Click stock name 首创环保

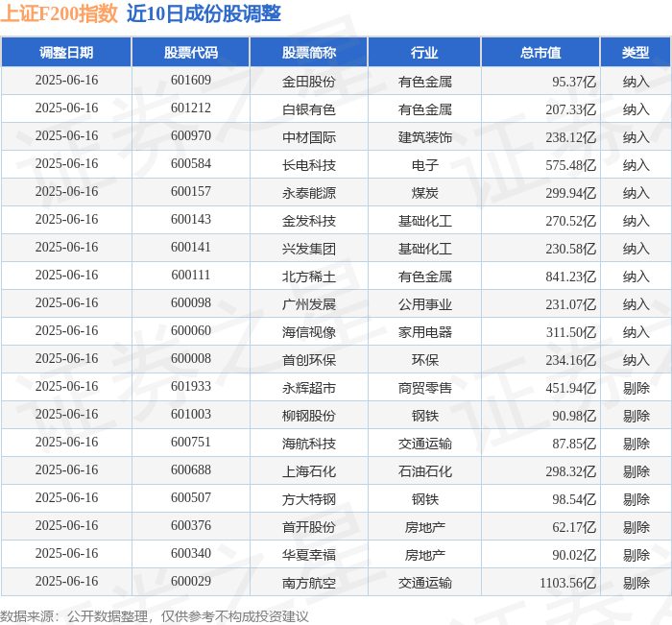[x=308, y=360]
